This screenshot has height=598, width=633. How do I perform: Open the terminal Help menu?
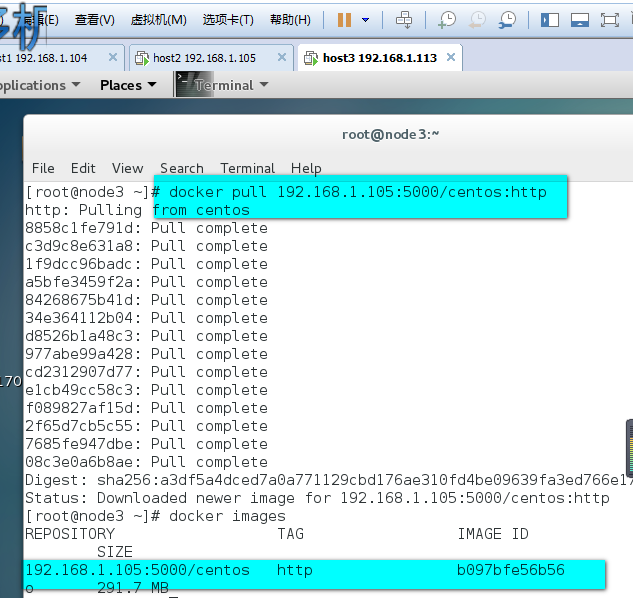click(x=306, y=168)
